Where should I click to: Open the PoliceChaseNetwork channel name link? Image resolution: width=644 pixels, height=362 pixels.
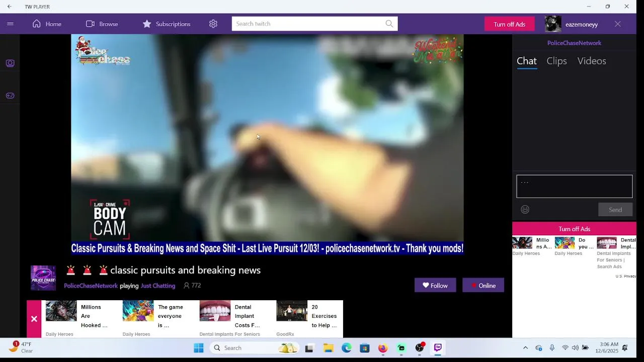pos(91,286)
